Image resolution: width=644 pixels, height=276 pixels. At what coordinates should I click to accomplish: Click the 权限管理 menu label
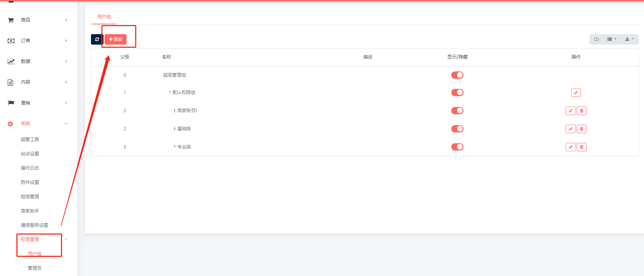[x=30, y=239]
